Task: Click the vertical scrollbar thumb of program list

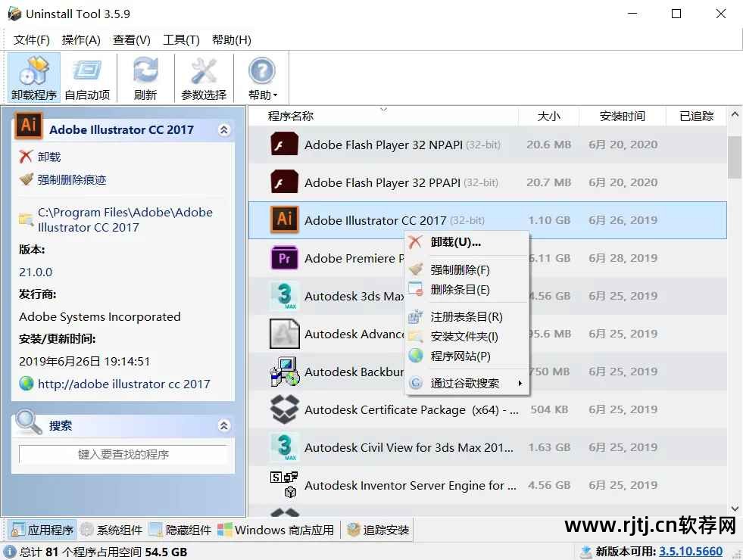Action: 735,156
